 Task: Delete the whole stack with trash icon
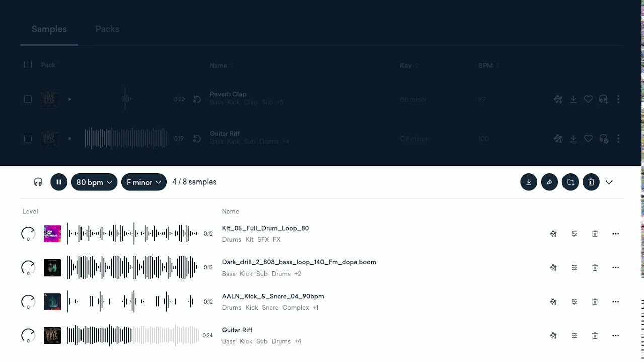pyautogui.click(x=591, y=182)
